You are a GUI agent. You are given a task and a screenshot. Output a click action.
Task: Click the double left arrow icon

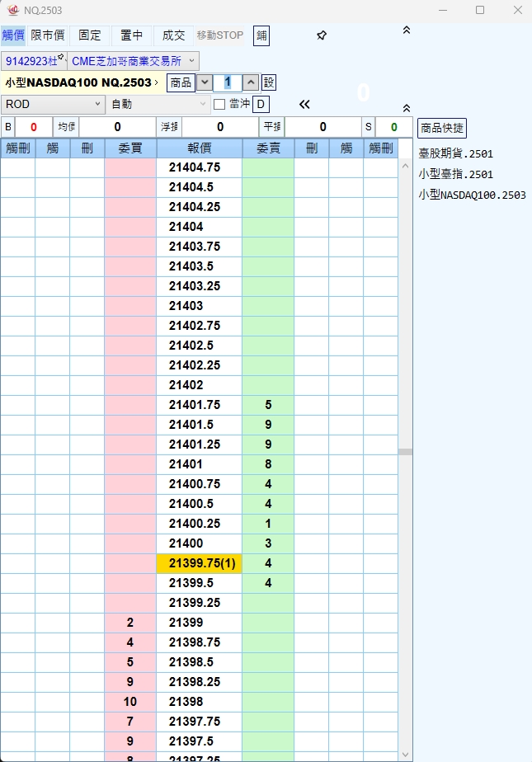(x=304, y=105)
